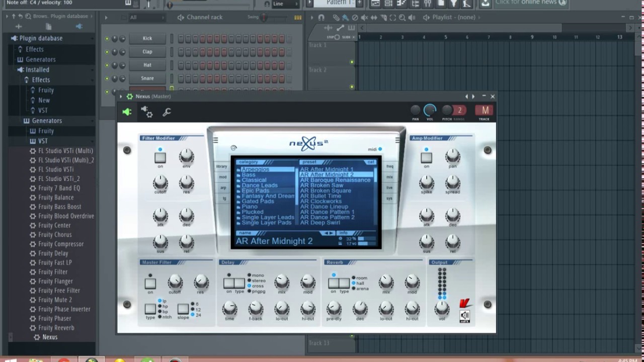This screenshot has width=644, height=362.
Task: Switch to the library tab in Nexus
Action: click(222, 166)
